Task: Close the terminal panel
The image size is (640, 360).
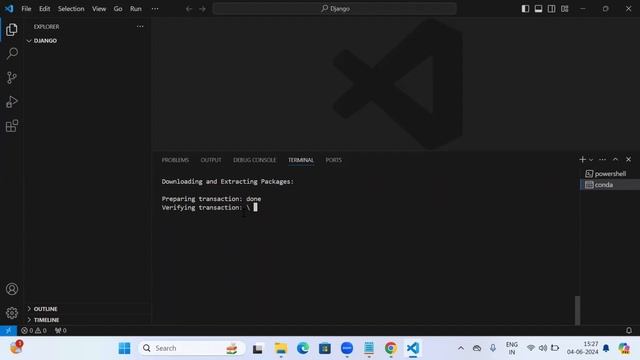Action: click(629, 160)
